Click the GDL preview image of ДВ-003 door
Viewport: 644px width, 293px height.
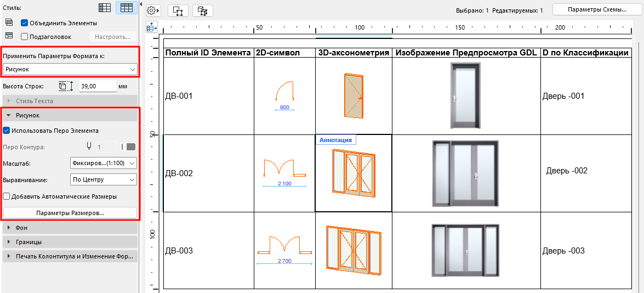click(x=466, y=250)
